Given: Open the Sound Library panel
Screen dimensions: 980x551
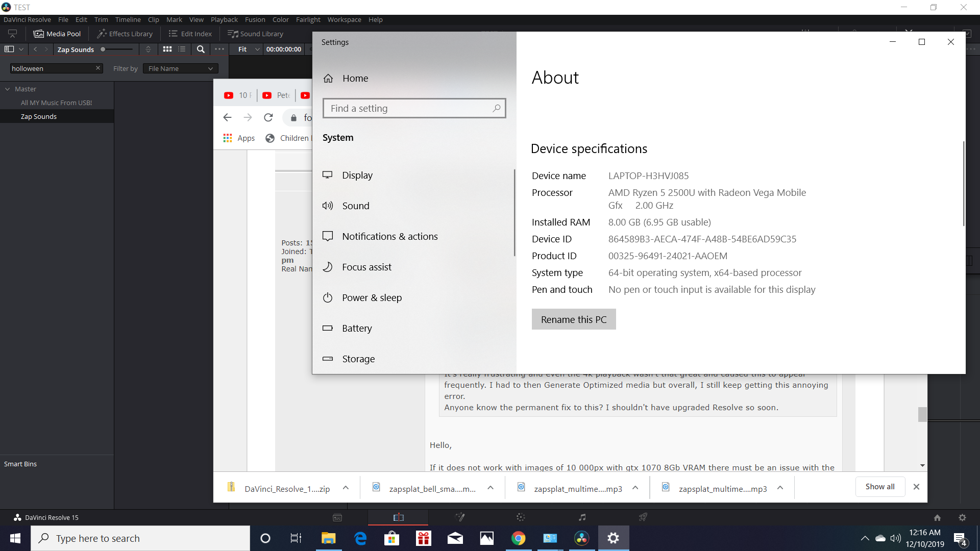Looking at the screenshot, I should tap(255, 34).
